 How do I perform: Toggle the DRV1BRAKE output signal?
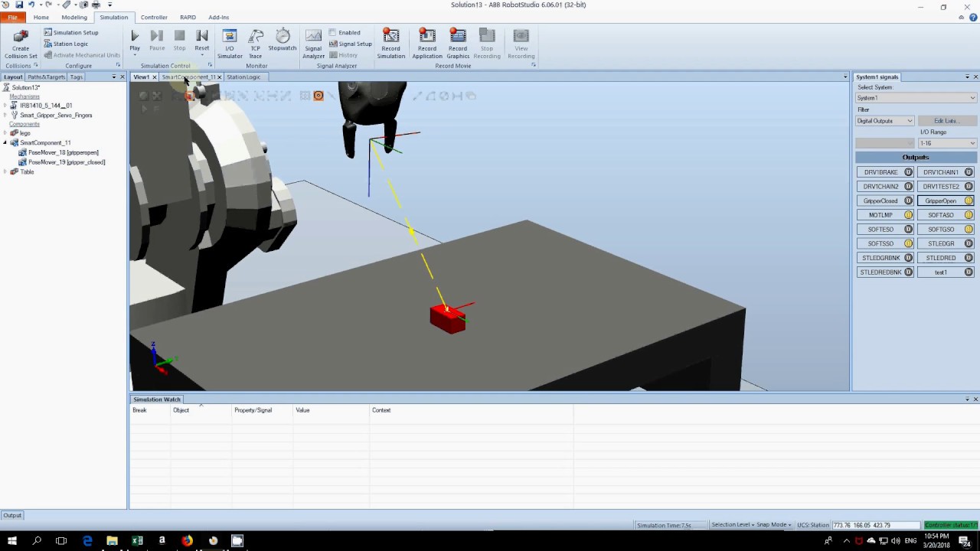(x=885, y=172)
